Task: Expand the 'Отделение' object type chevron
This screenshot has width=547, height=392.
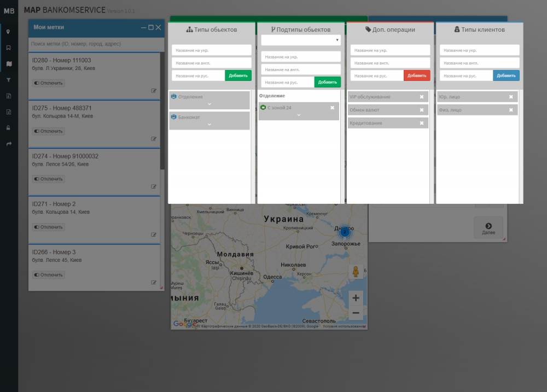Action: 210,104
